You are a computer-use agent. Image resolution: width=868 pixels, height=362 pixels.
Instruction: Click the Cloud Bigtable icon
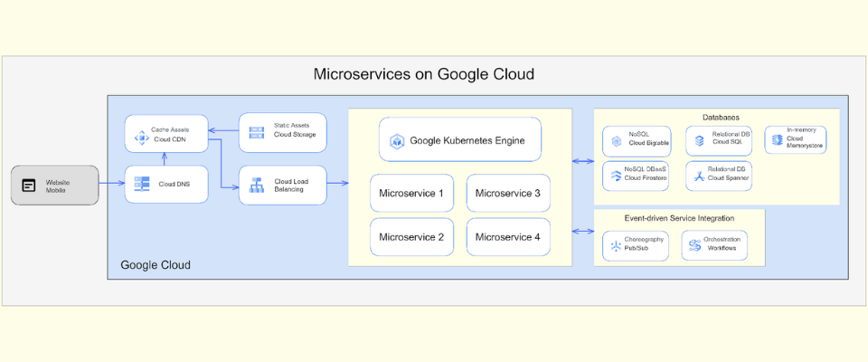tap(616, 141)
